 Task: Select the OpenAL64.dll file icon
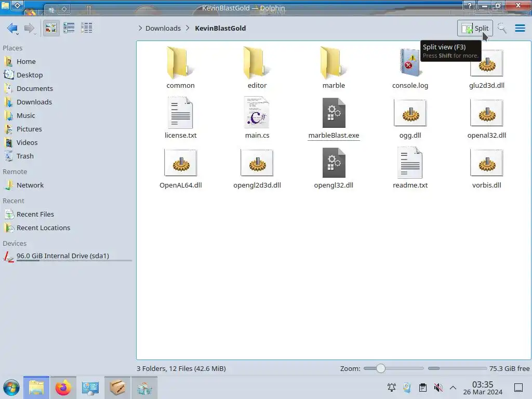[x=180, y=163]
